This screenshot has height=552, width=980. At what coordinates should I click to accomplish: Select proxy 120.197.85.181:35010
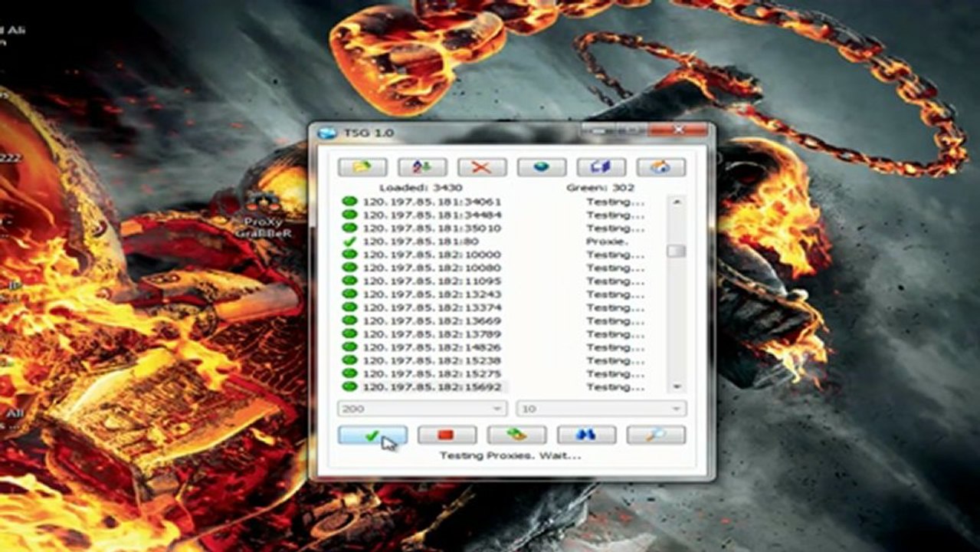[x=432, y=228]
